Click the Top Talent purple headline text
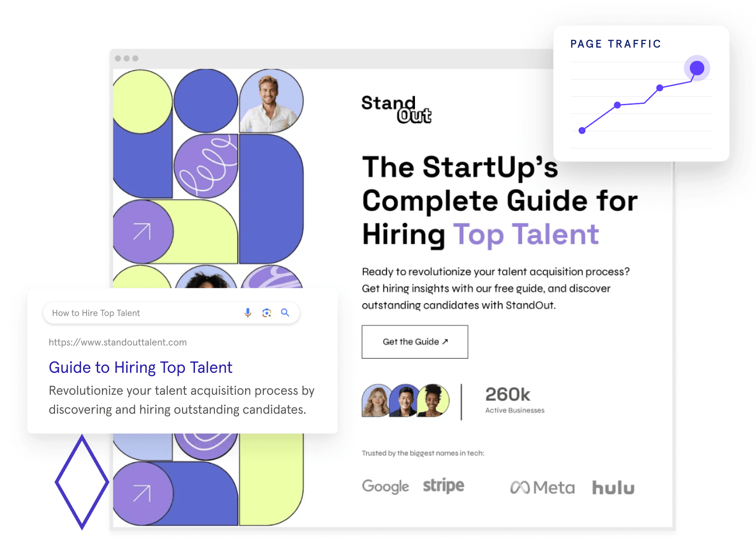Image resolution: width=756 pixels, height=556 pixels. tap(526, 234)
